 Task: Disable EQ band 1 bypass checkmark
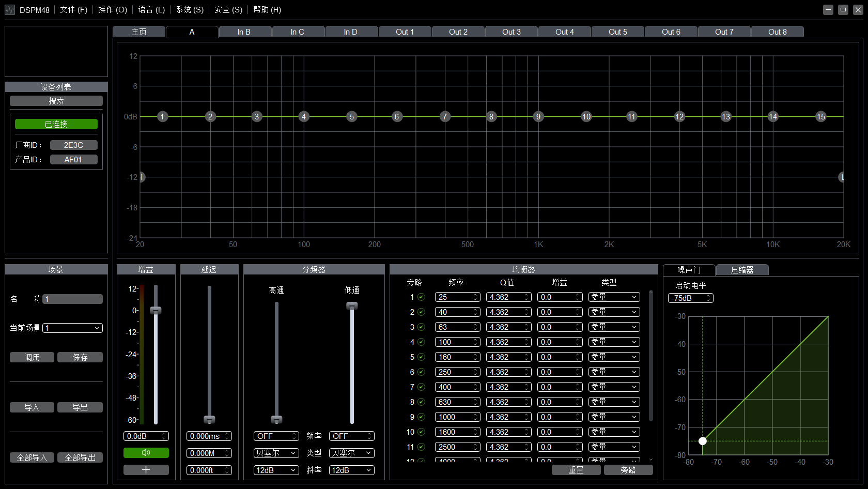pyautogui.click(x=421, y=297)
